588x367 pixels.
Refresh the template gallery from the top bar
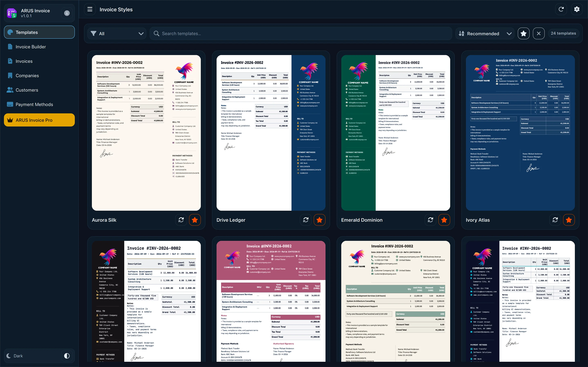click(561, 9)
